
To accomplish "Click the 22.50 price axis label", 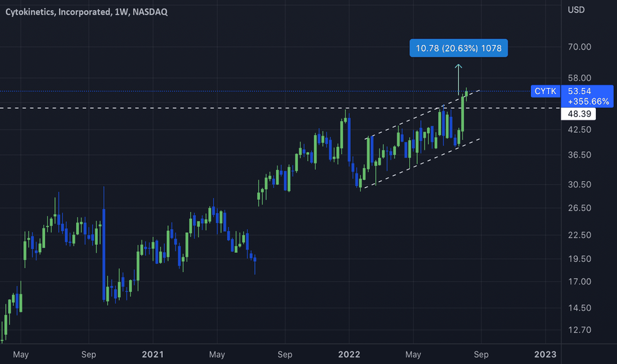I will (579, 235).
